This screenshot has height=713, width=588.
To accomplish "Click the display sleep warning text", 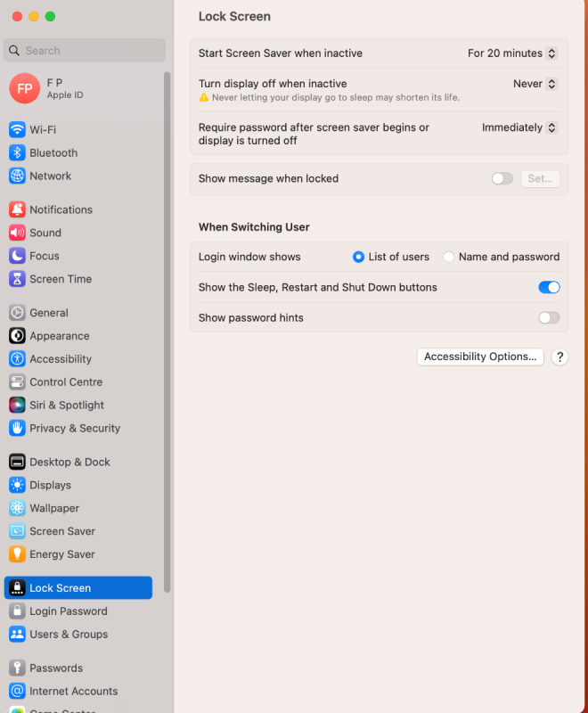I will pyautogui.click(x=336, y=97).
